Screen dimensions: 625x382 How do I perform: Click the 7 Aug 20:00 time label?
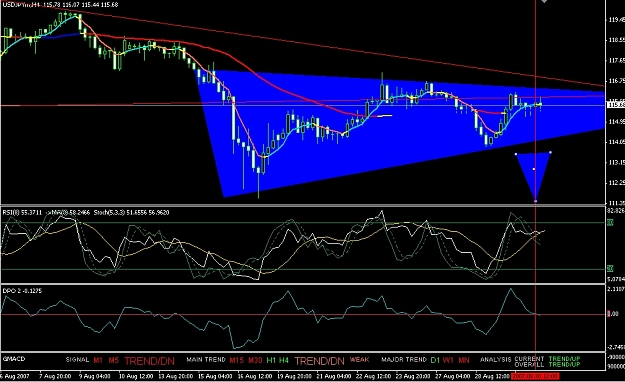[x=55, y=376]
